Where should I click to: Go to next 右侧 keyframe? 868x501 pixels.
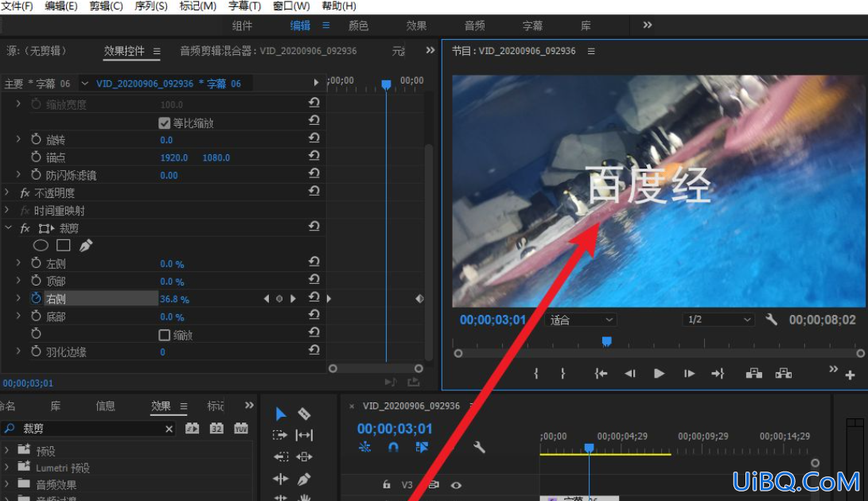coord(293,298)
